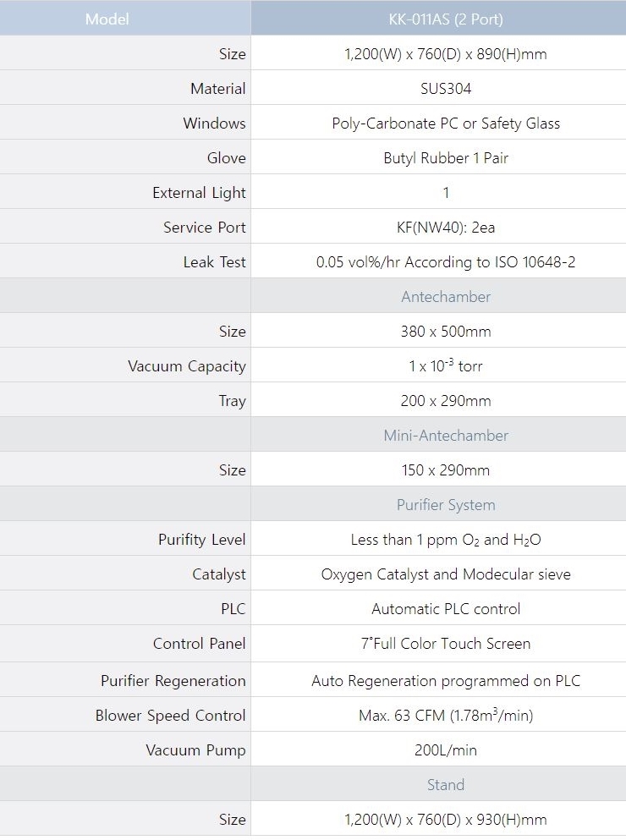The image size is (626, 840).
Task: Click the Windows row label
Action: pyautogui.click(x=214, y=124)
